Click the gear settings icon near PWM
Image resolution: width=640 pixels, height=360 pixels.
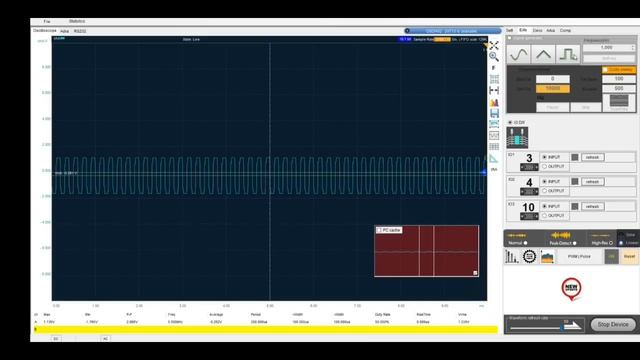(529, 256)
